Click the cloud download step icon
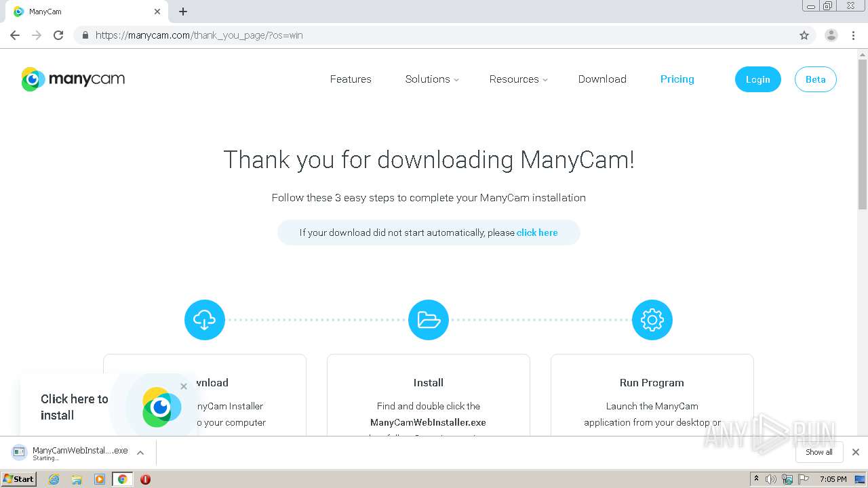The width and height of the screenshot is (868, 488). tap(205, 320)
